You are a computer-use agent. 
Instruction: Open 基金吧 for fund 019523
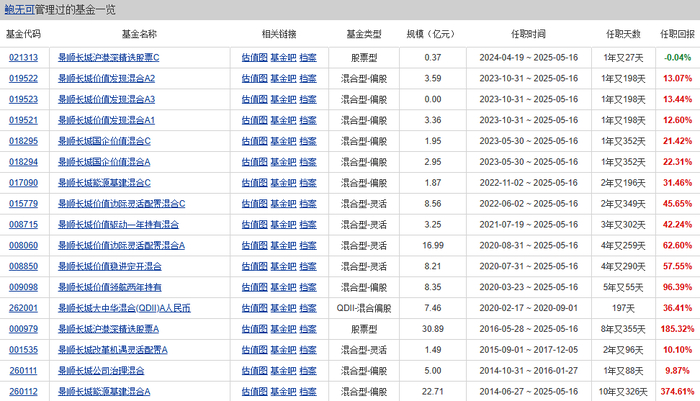pyautogui.click(x=283, y=99)
